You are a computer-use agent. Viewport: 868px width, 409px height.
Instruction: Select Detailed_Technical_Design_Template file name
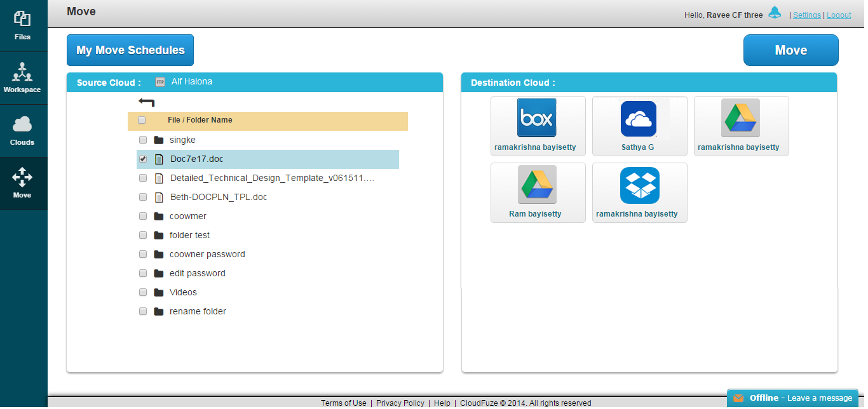click(x=272, y=178)
